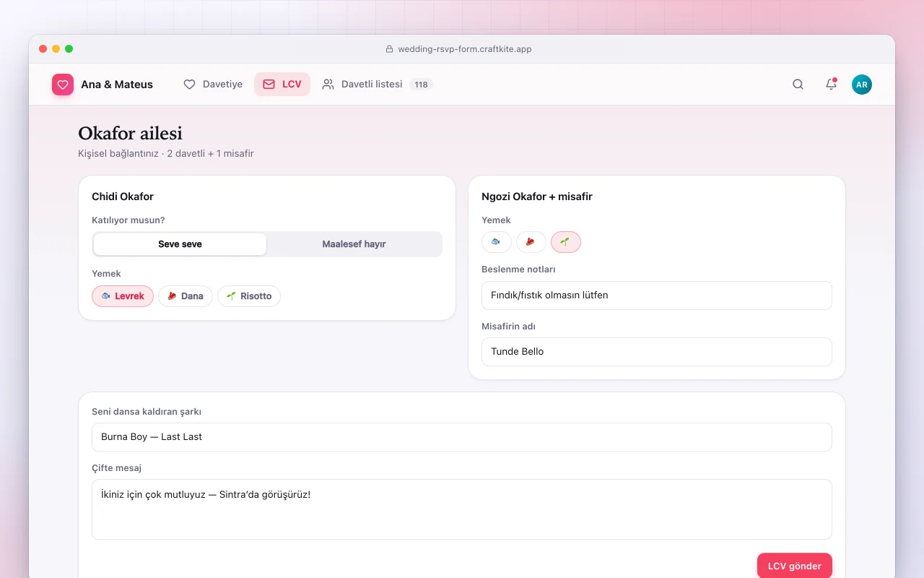The image size is (924, 578).
Task: Click the LCV gönder button
Action: pos(795,566)
